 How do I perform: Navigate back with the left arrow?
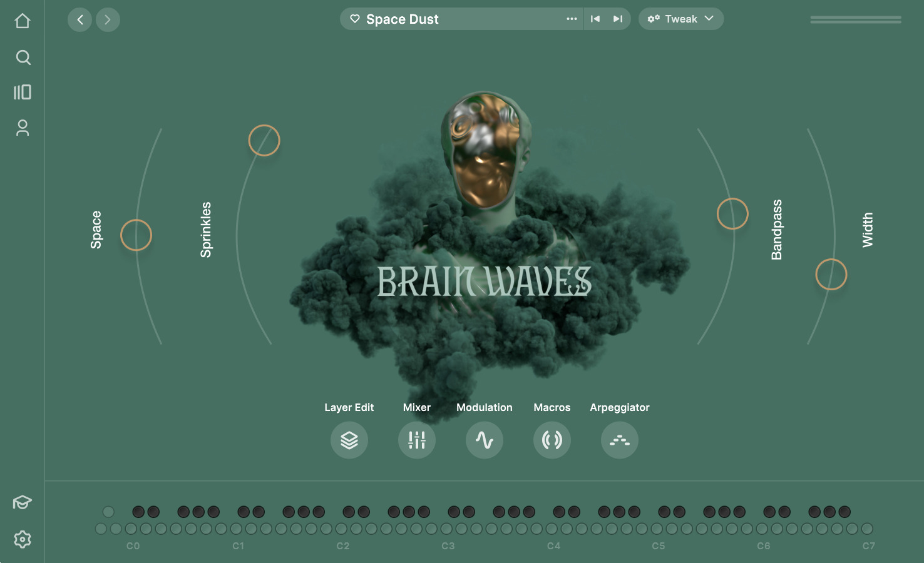(x=80, y=19)
